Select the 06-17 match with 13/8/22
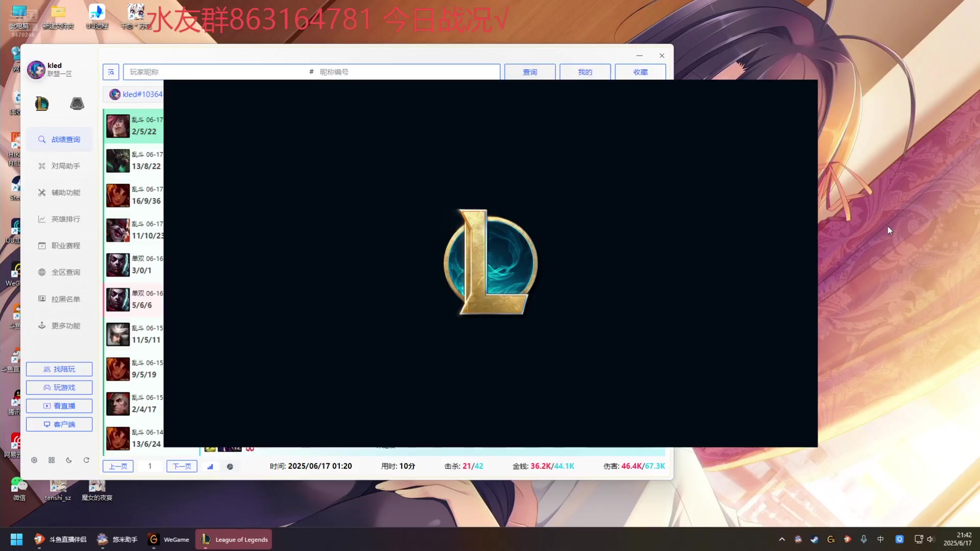Viewport: 980px width, 551px height. tap(134, 161)
